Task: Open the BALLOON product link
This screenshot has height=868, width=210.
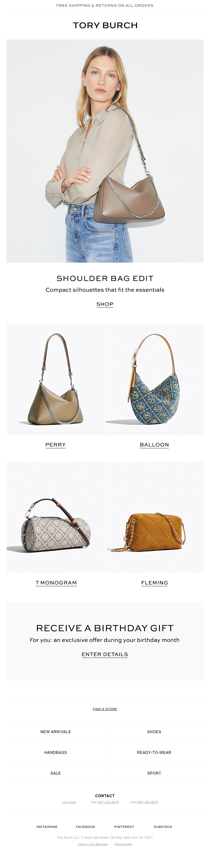Action: 154,445
